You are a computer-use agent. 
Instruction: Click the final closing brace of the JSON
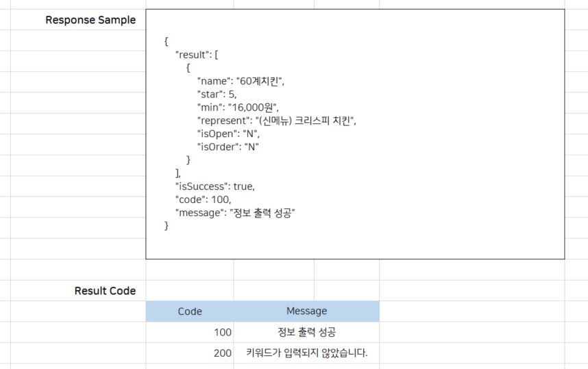click(167, 226)
